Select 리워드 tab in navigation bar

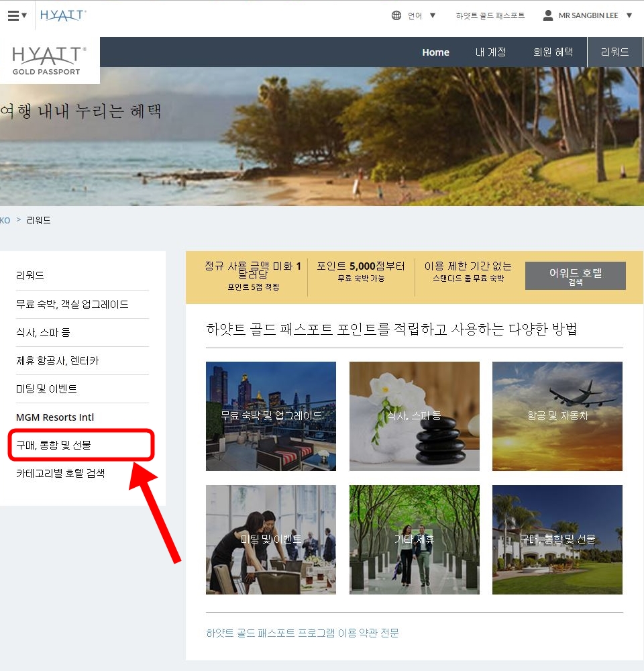tap(614, 52)
